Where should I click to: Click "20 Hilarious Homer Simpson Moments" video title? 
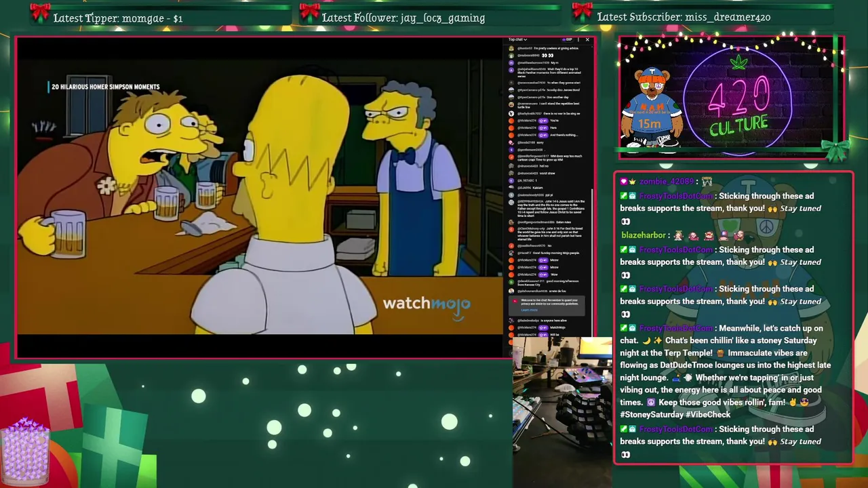coord(106,87)
